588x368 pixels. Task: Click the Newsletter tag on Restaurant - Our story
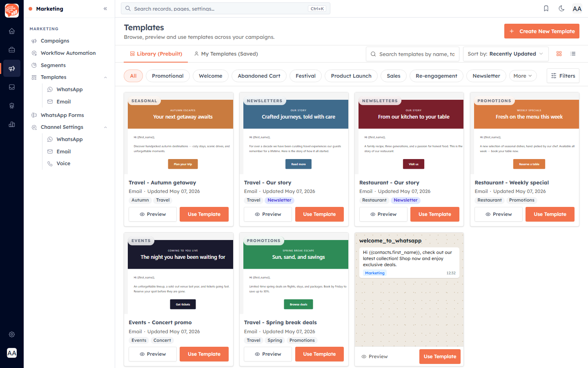pyautogui.click(x=405, y=200)
